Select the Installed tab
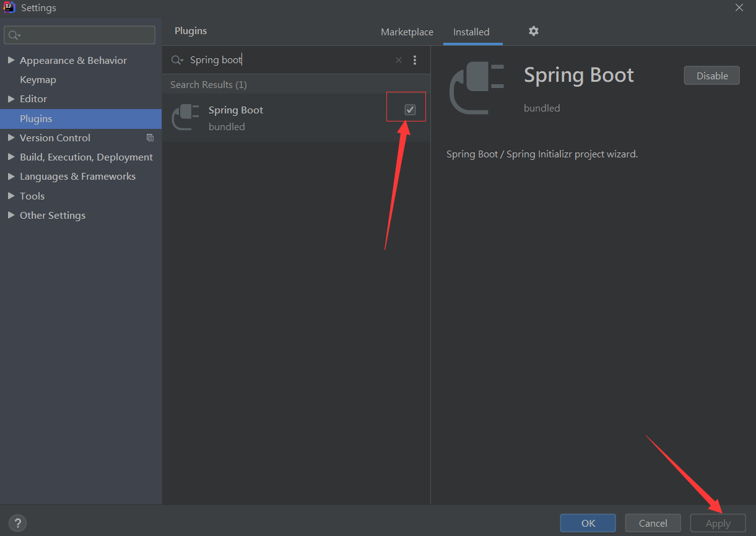Screen dimensions: 756x536 [471, 32]
